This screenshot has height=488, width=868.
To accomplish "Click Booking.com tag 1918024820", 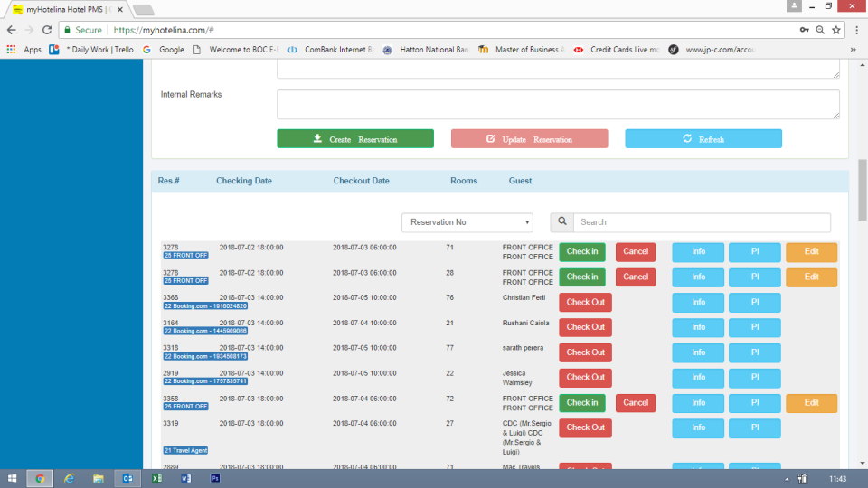I will point(205,306).
